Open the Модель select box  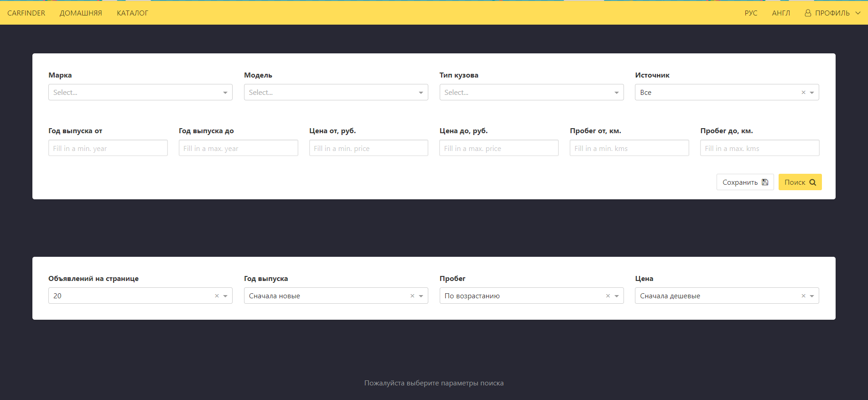click(x=336, y=93)
